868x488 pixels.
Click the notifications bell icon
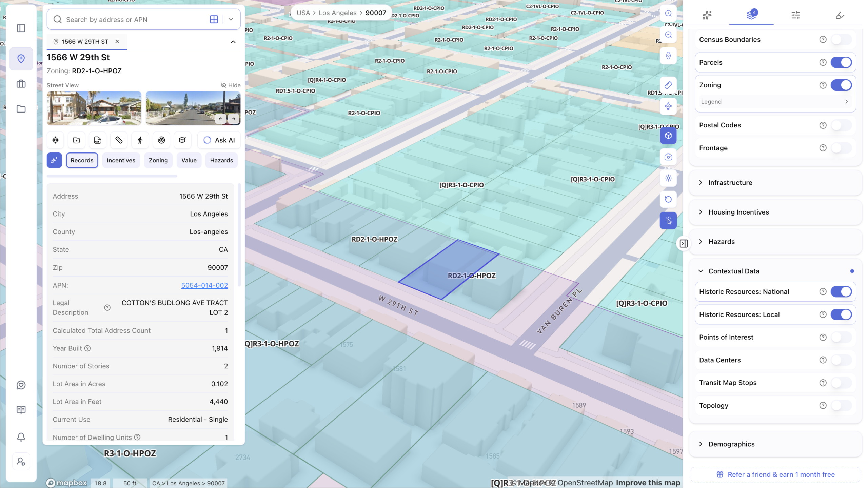coord(21,437)
